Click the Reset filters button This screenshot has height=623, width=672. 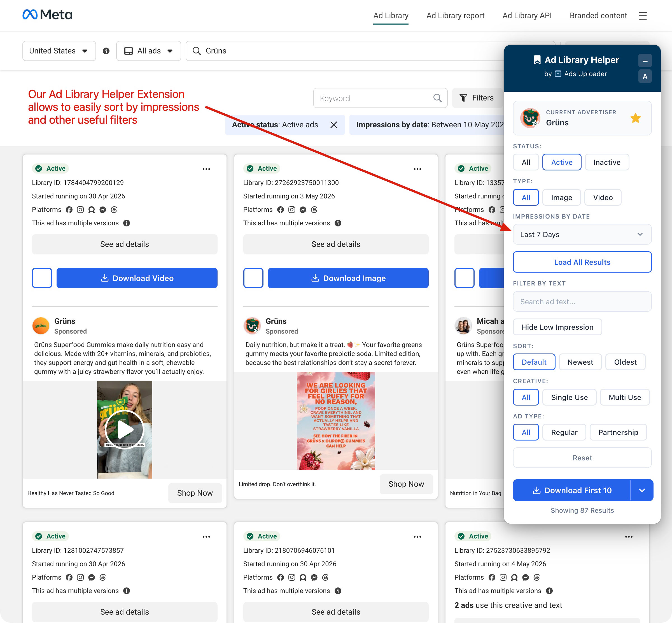(x=582, y=458)
